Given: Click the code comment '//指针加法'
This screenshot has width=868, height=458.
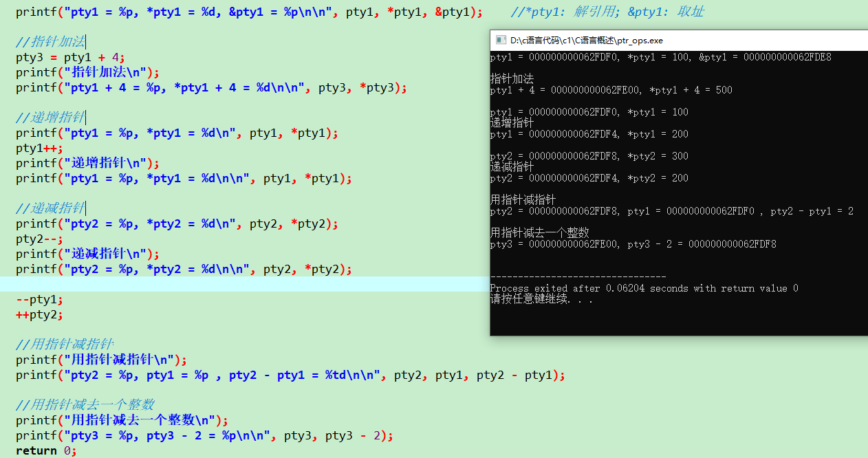Looking at the screenshot, I should pos(51,42).
